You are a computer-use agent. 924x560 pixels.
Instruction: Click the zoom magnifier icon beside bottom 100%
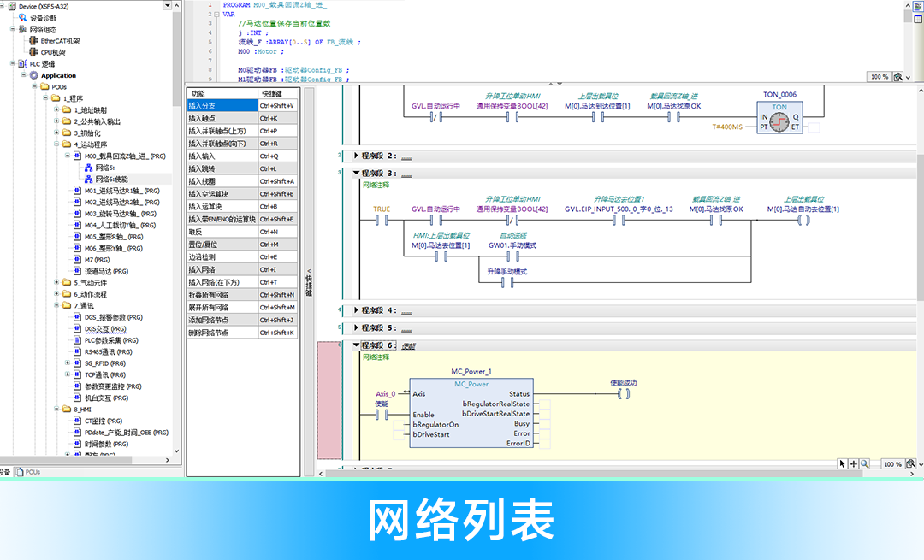[x=913, y=464]
